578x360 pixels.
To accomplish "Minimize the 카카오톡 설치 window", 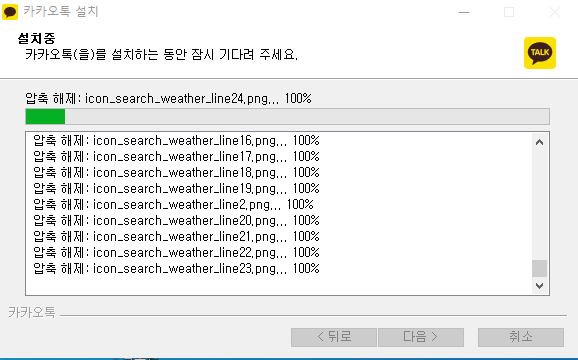I will 464,12.
